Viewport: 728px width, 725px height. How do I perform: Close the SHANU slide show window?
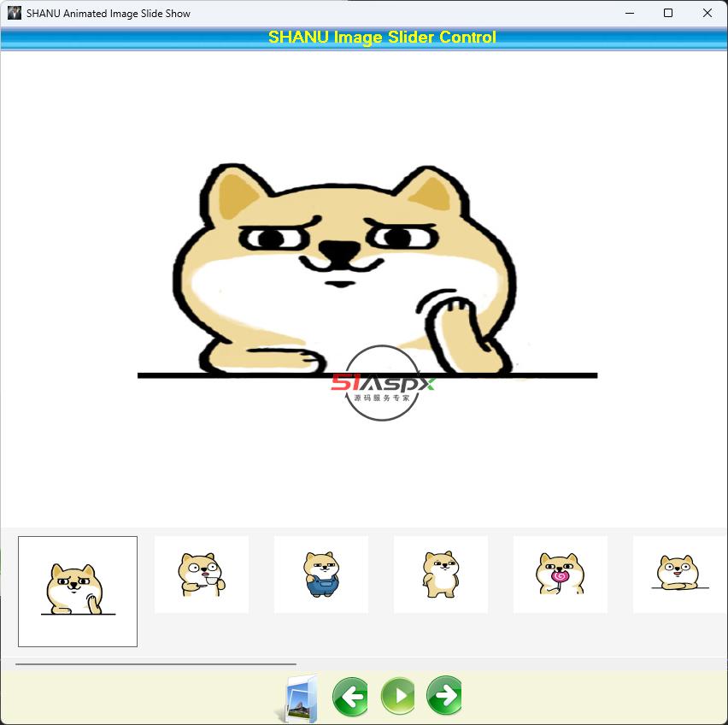click(x=707, y=13)
